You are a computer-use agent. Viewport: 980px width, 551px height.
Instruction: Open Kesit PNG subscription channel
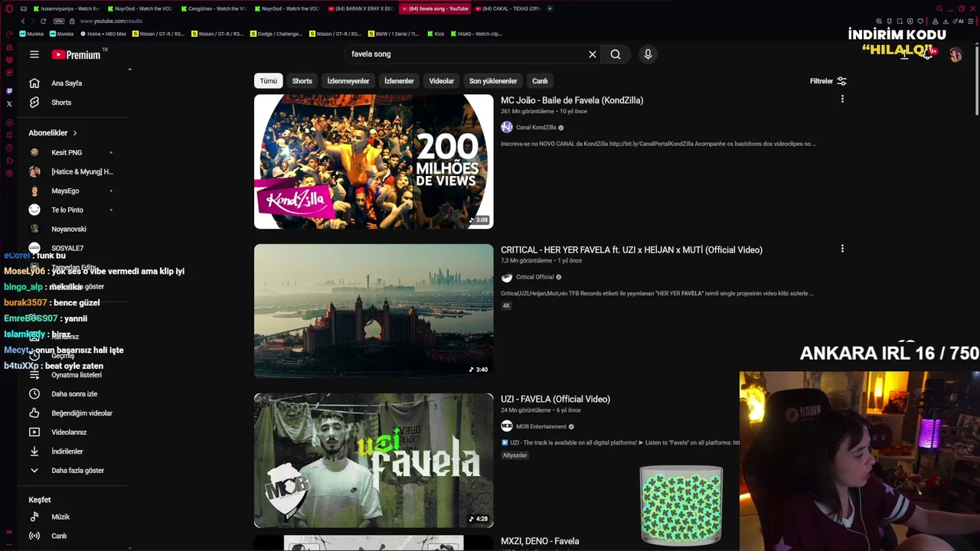tap(67, 152)
